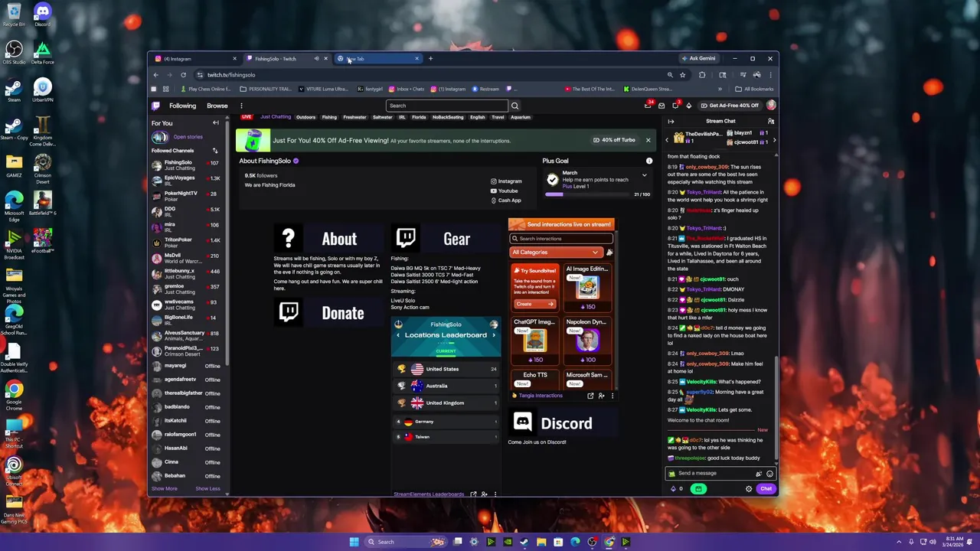Click the Plus Goal info icon
980x551 pixels.
point(649,161)
